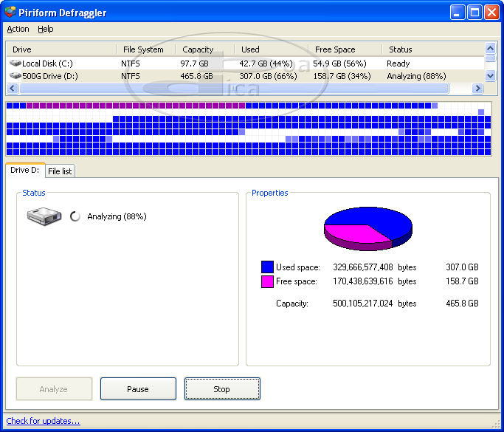Screen dimensions: 504x432
Task: Switch to the File list tab
Action: (60, 171)
